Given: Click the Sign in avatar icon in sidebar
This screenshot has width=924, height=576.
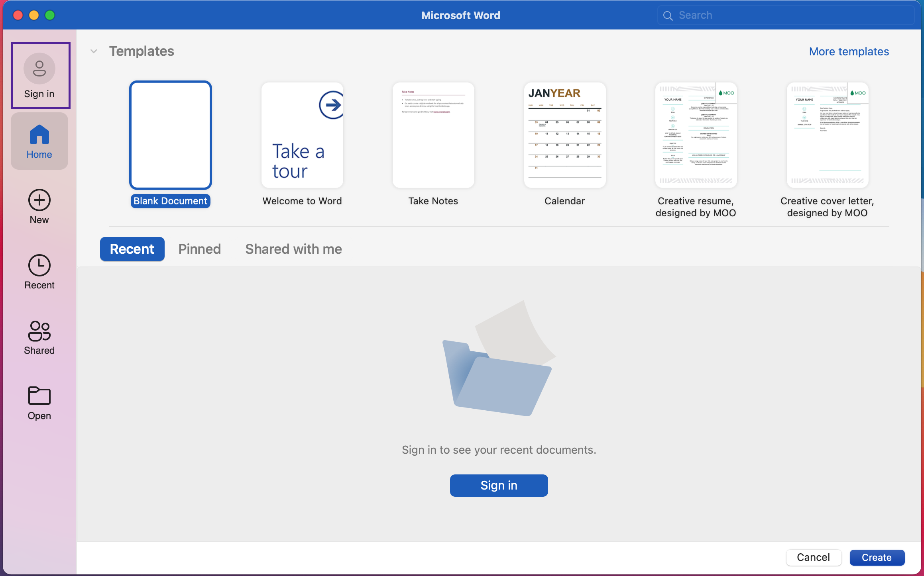Looking at the screenshot, I should click(x=39, y=69).
